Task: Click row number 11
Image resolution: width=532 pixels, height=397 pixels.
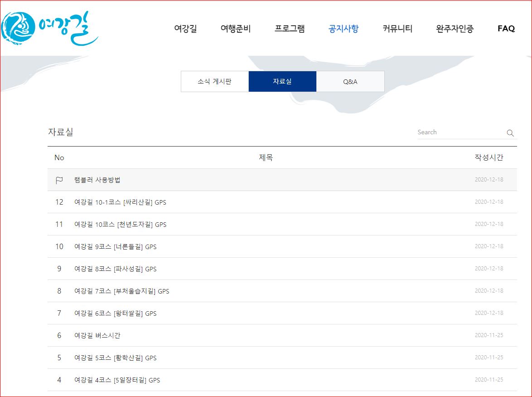Action: click(59, 224)
